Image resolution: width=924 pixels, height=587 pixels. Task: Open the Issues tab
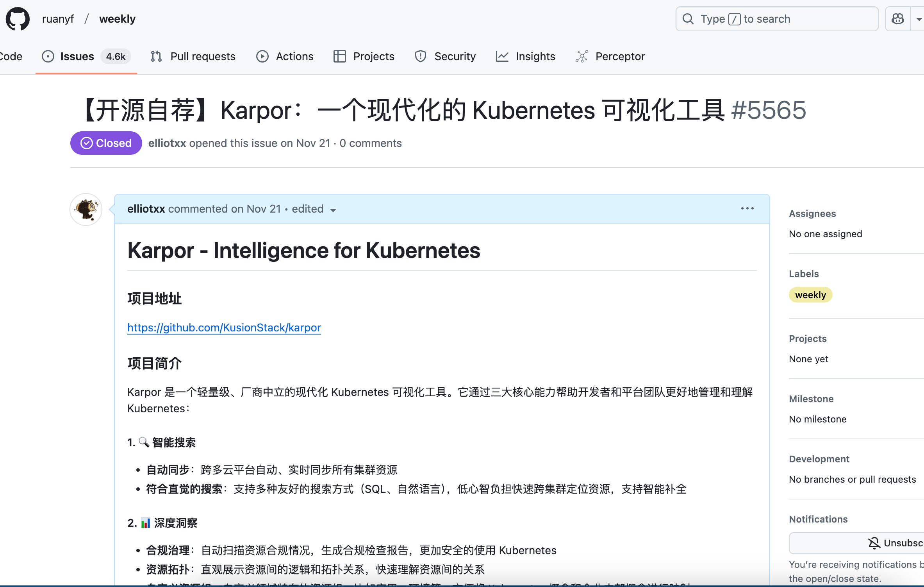coord(77,56)
